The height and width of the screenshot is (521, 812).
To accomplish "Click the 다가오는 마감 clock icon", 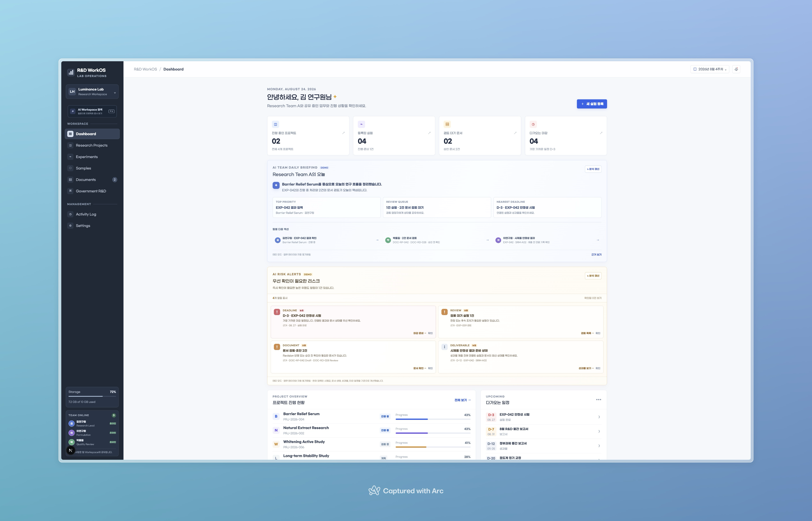I will click(x=533, y=124).
